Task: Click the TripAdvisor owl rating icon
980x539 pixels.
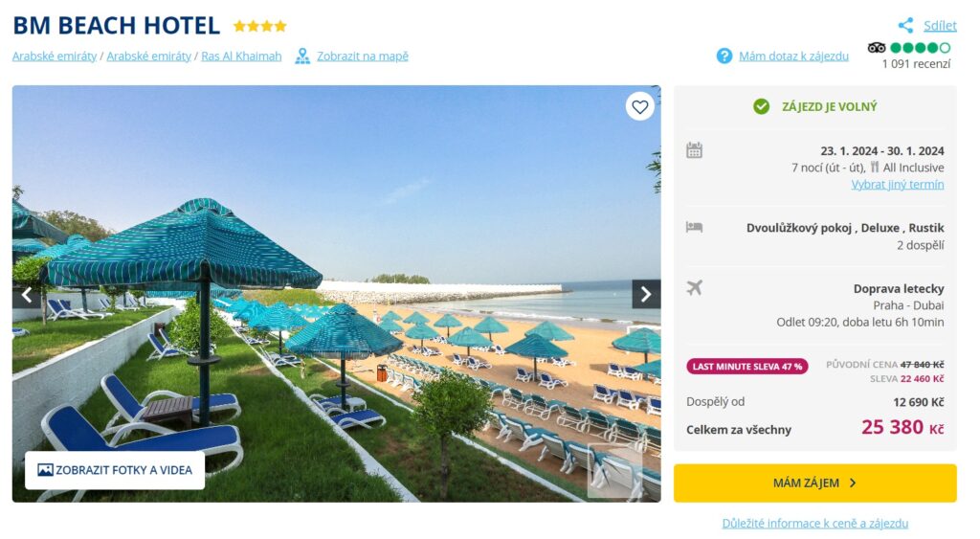Action: (877, 48)
